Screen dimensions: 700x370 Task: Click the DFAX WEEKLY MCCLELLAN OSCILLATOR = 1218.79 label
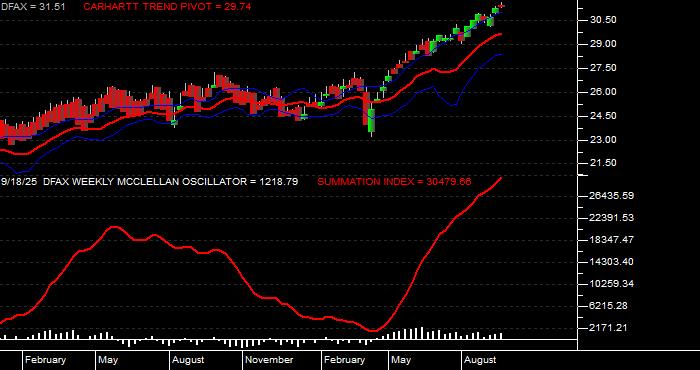click(x=171, y=182)
